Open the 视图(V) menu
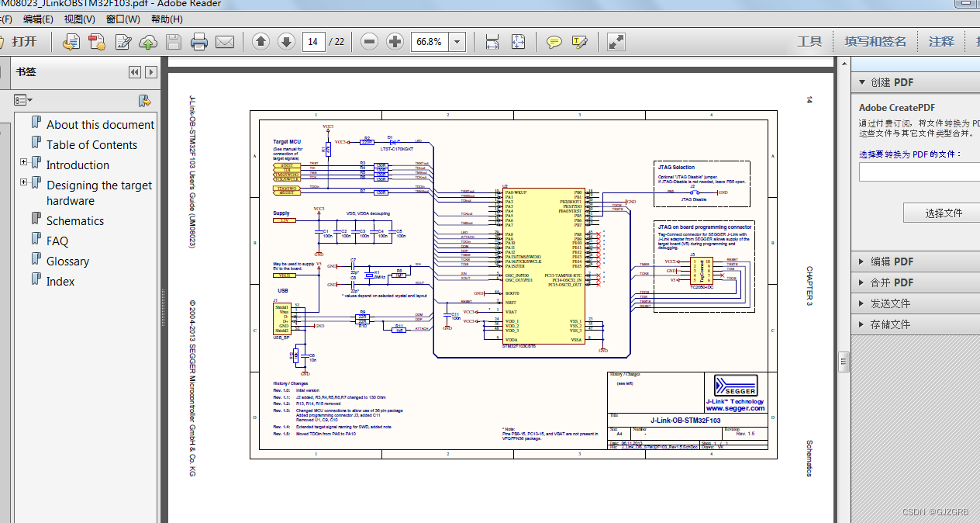980x523 pixels. coord(80,19)
